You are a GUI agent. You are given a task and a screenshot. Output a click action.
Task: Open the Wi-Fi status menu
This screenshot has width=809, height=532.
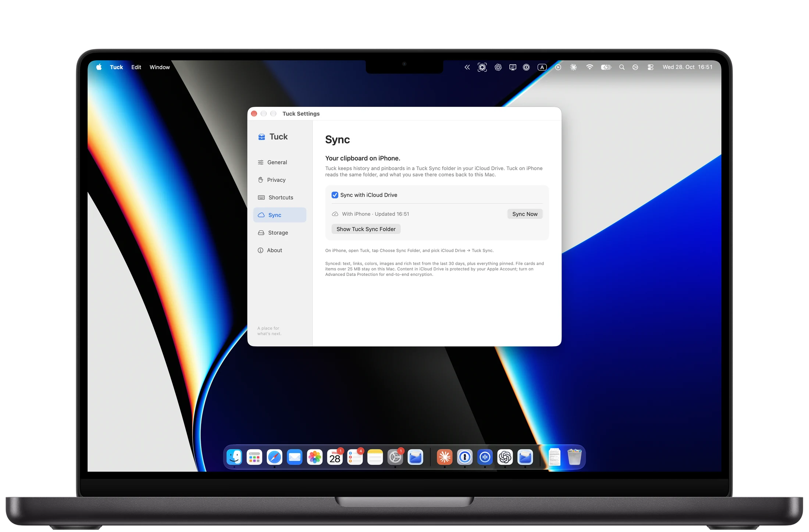pos(589,67)
